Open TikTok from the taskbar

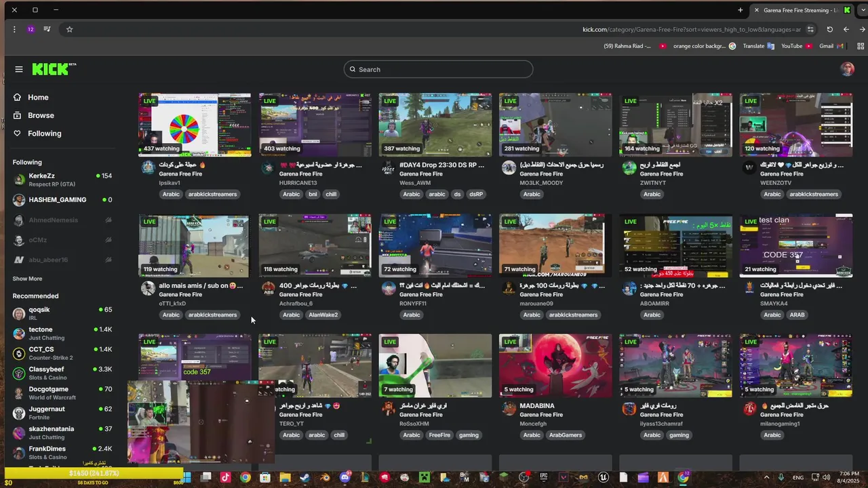225,477
